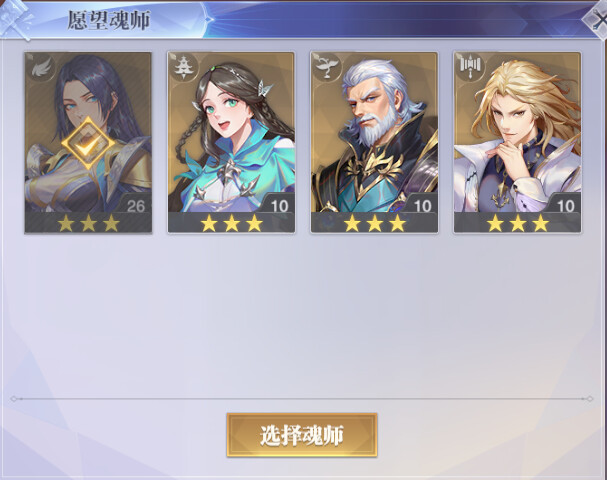Select the green-eyed braided girl card
Screen dimensions: 607x480
[231, 142]
